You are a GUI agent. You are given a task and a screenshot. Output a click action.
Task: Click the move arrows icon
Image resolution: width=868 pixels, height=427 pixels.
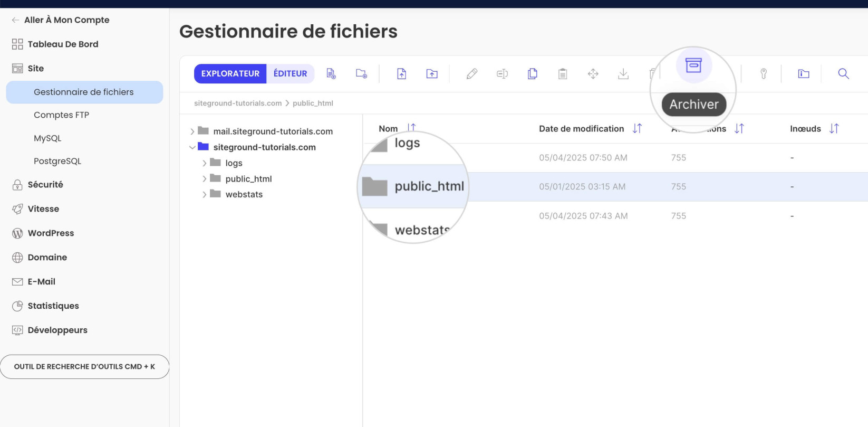[593, 74]
